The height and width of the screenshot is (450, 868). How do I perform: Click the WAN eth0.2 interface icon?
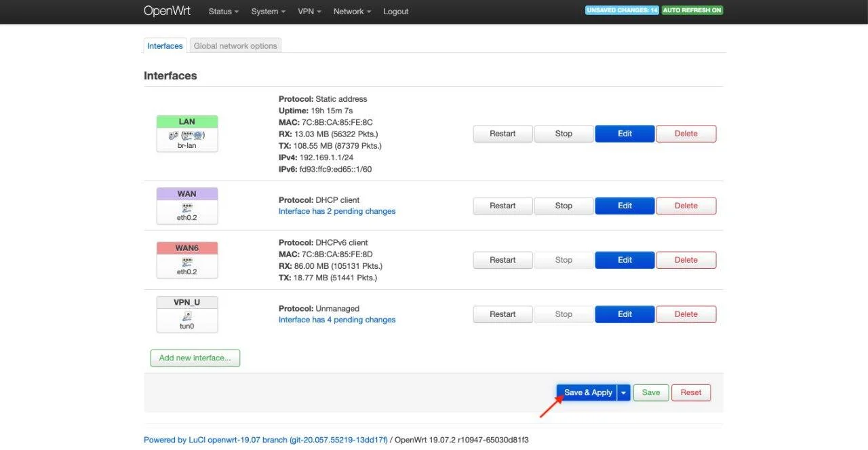click(186, 206)
